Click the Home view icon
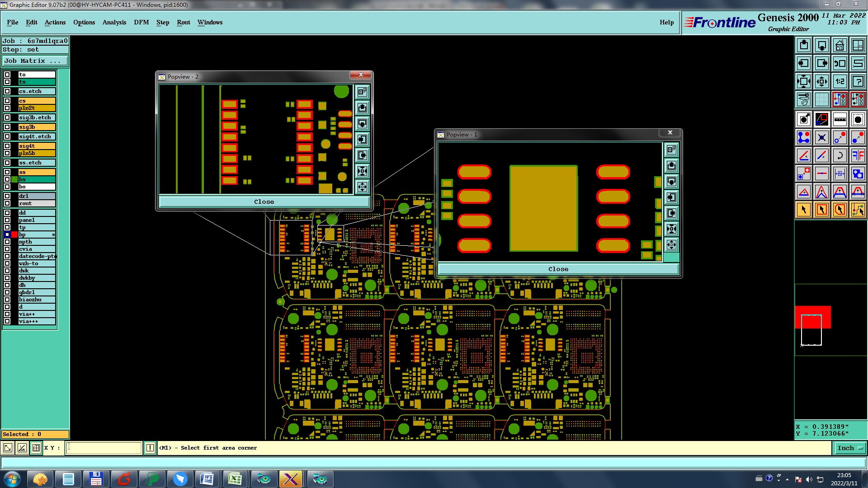The image size is (868, 488). pyautogui.click(x=840, y=45)
